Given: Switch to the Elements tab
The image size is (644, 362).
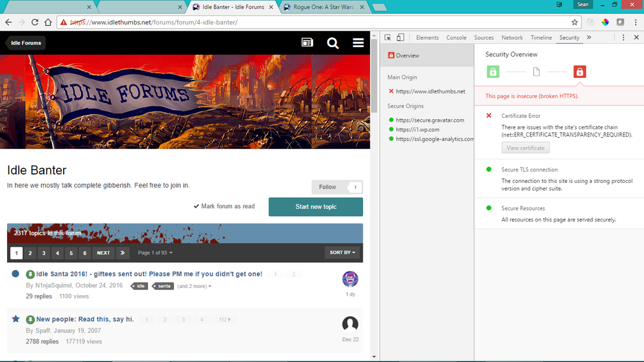Looking at the screenshot, I should (427, 37).
